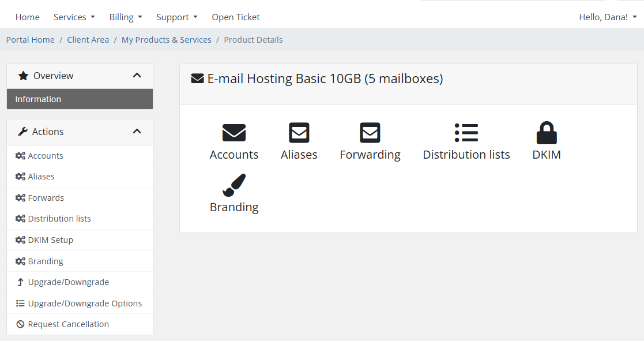Image resolution: width=644 pixels, height=341 pixels.
Task: Navigate to Portal Home breadcrumb link
Action: point(30,40)
